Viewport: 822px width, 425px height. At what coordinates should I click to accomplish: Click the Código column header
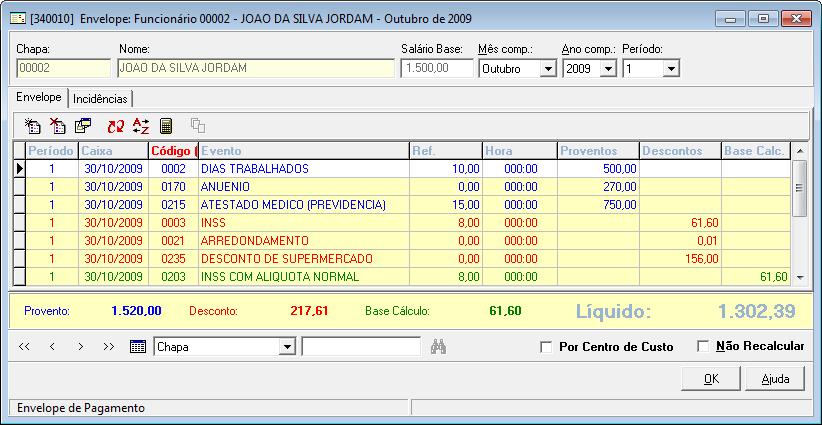(x=174, y=151)
